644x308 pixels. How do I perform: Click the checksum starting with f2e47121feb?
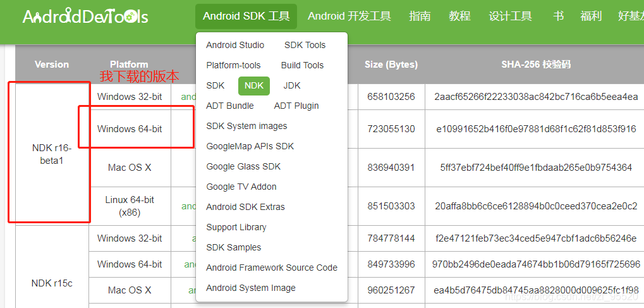click(x=536, y=238)
